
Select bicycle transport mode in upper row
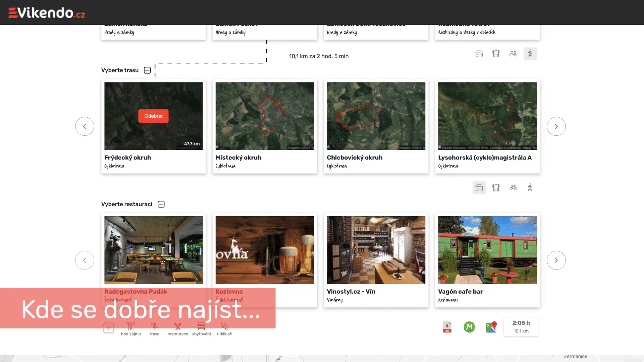[x=513, y=54]
